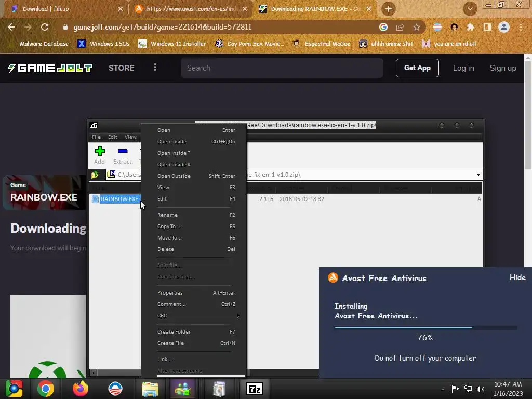The height and width of the screenshot is (399, 532).
Task: Open Chrome from the taskbar
Action: coord(46,389)
